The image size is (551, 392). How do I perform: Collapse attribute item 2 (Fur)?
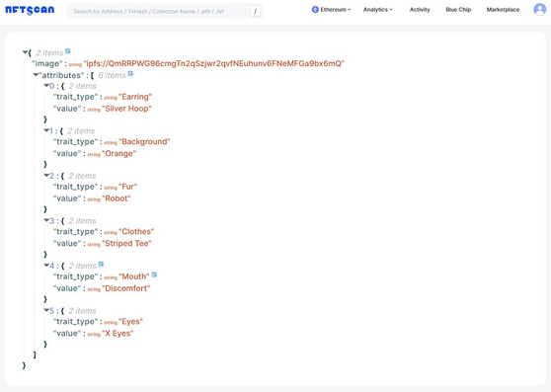coord(46,176)
